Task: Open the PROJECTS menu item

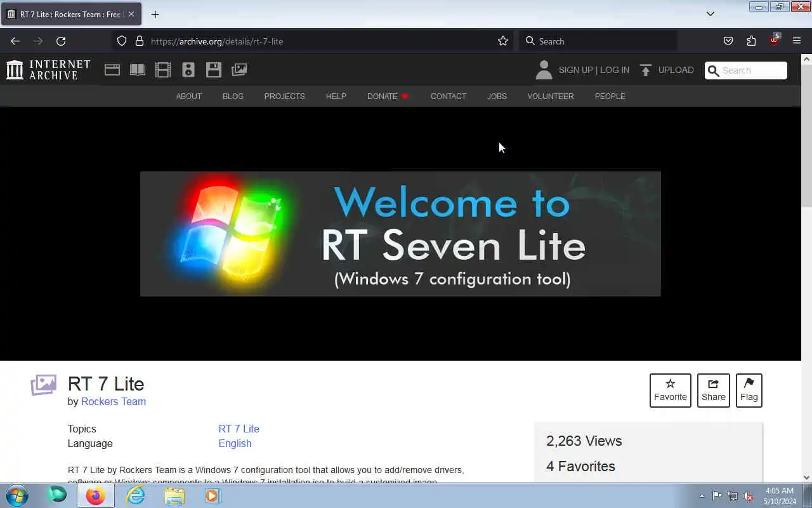Action: coord(284,97)
